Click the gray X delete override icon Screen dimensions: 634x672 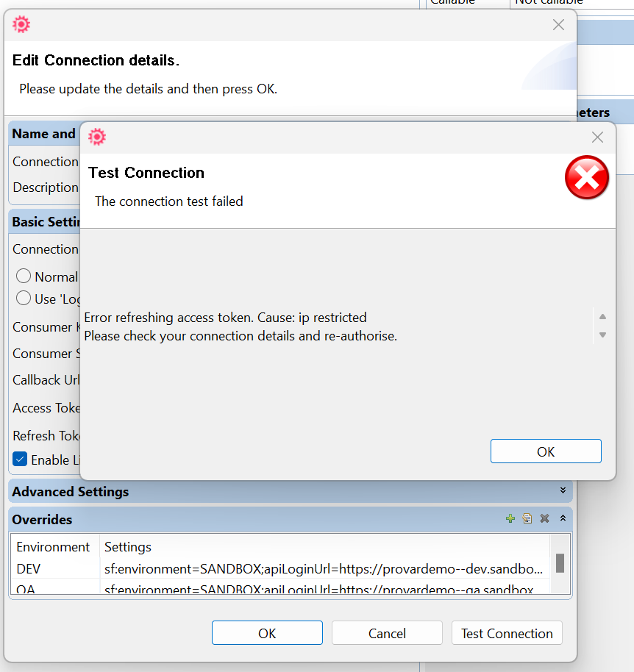pyautogui.click(x=544, y=519)
